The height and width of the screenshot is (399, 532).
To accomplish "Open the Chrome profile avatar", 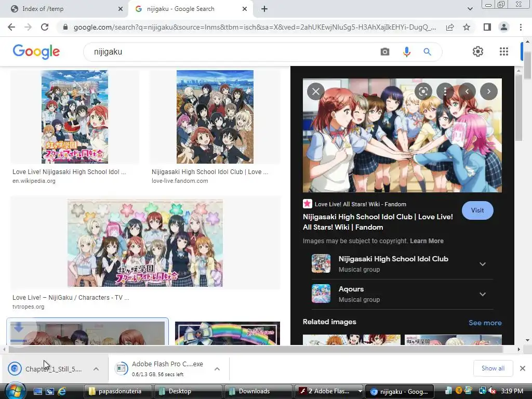I will click(504, 27).
